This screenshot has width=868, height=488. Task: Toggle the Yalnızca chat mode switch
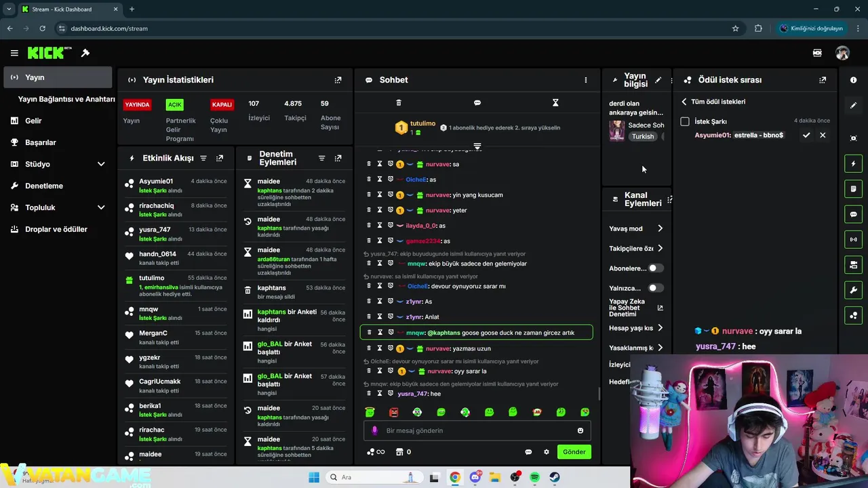click(654, 288)
